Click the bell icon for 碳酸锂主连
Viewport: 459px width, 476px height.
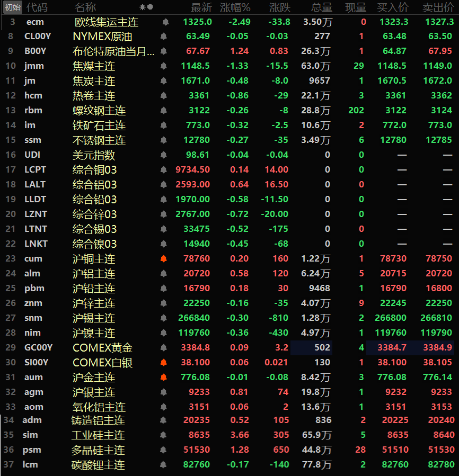coord(163,465)
